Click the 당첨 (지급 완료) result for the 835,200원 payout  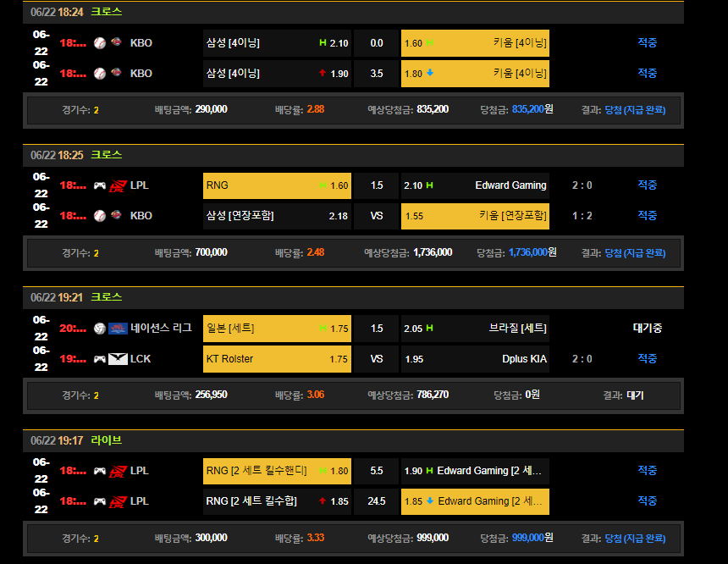click(635, 110)
